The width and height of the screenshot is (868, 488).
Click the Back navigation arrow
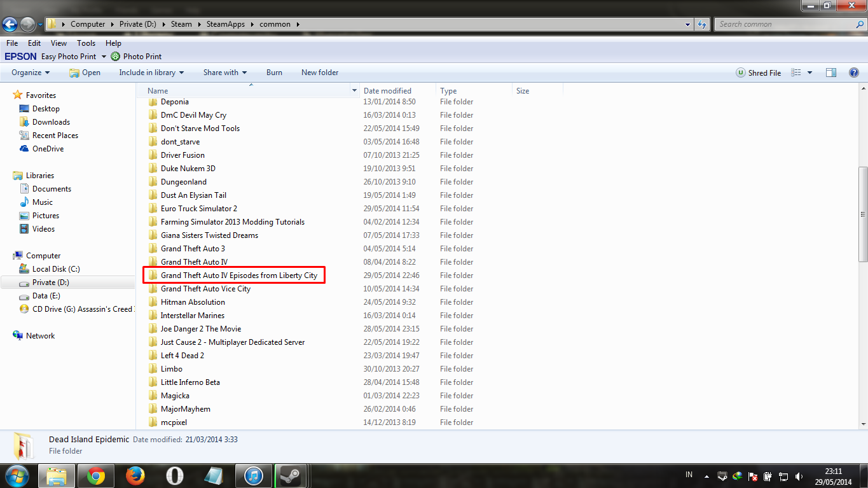tap(10, 24)
